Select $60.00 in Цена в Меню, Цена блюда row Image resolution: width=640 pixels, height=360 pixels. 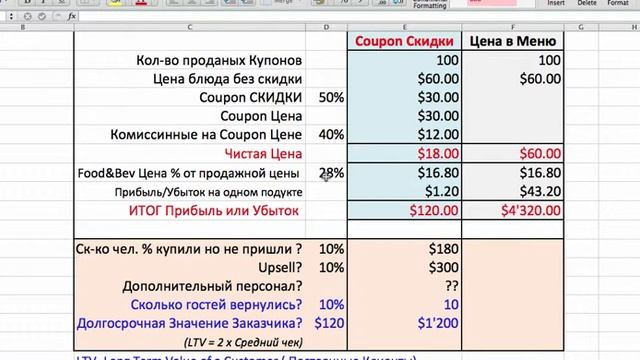(x=513, y=79)
